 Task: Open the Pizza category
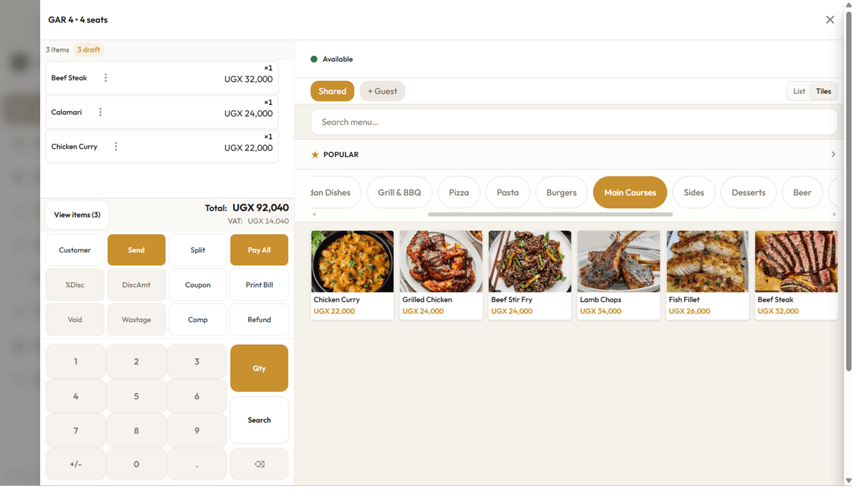pos(459,192)
